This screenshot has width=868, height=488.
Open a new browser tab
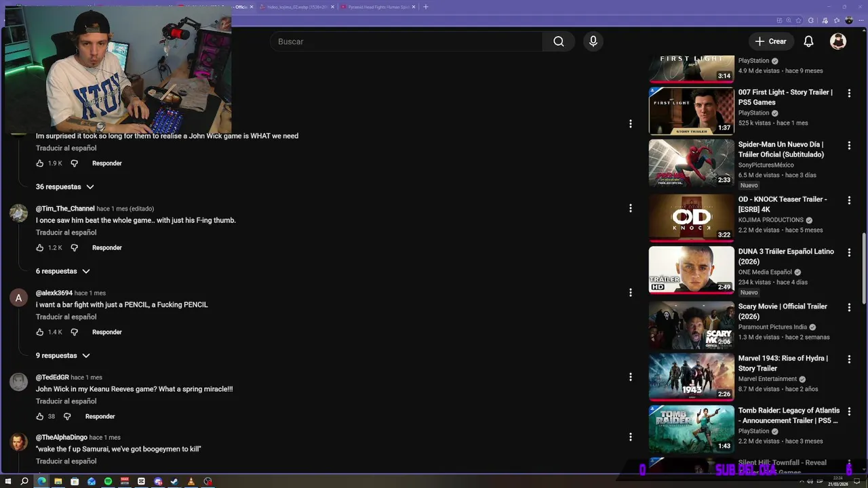tap(426, 7)
